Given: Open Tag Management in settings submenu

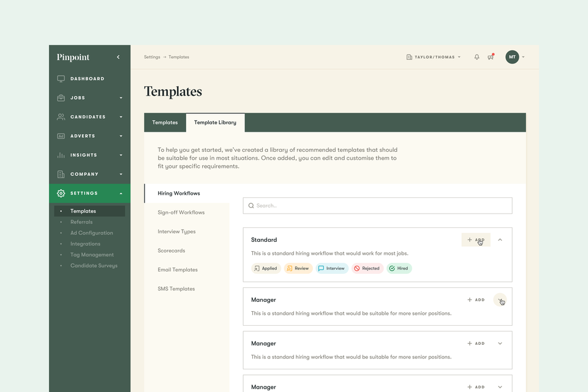Looking at the screenshot, I should click(92, 255).
